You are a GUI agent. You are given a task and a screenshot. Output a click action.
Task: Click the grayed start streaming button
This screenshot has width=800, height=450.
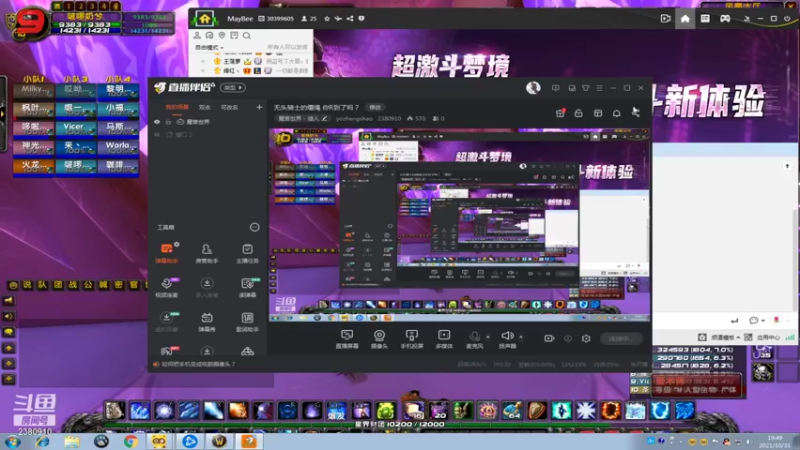[621, 338]
